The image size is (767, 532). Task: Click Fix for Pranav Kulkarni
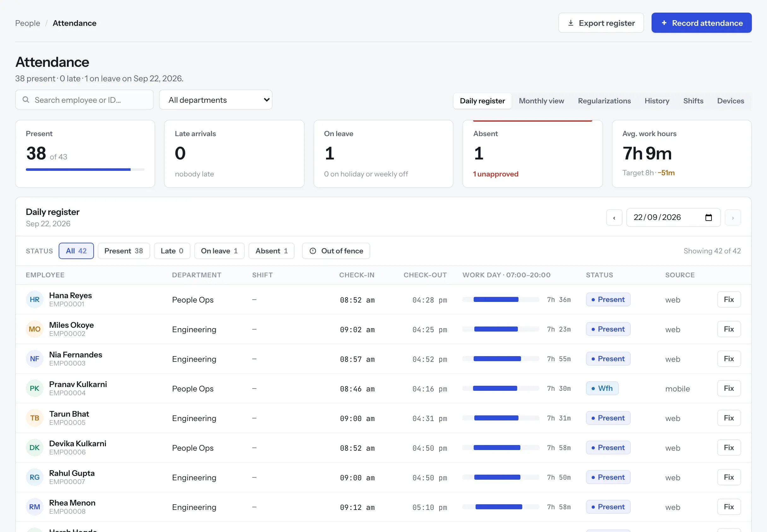729,388
